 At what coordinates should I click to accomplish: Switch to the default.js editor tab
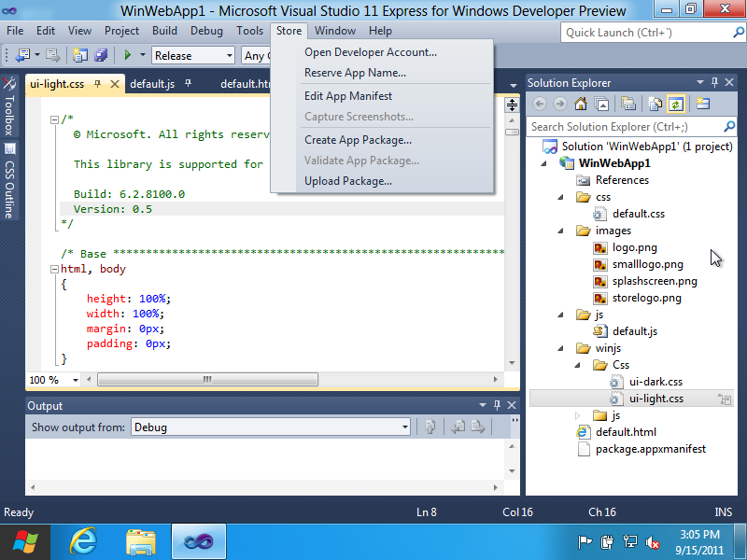click(152, 84)
